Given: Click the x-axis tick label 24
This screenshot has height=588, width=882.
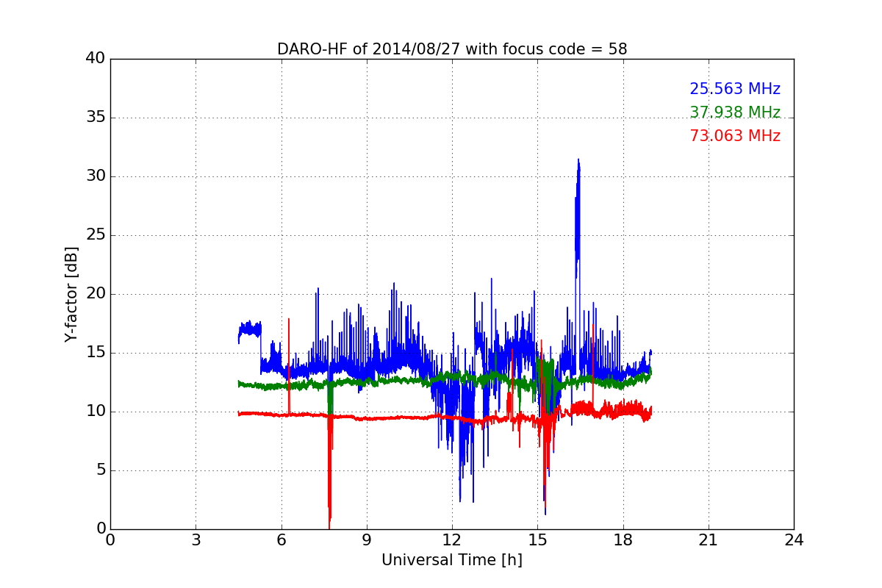Looking at the screenshot, I should [794, 540].
